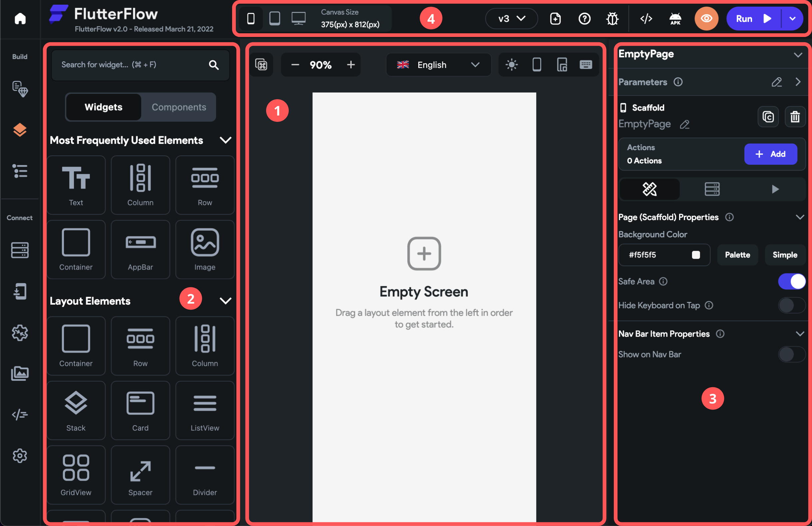Enable Show on Nav Bar switch
Viewport: 812px width, 526px height.
tap(792, 355)
